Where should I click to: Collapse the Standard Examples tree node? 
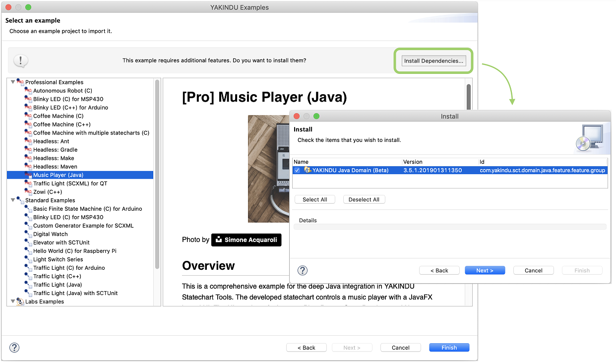click(x=13, y=200)
